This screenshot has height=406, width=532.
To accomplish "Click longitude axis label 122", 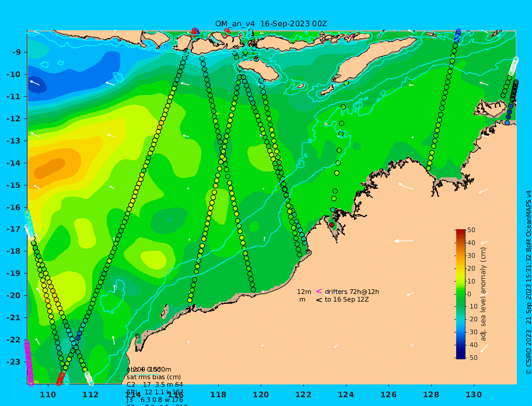I will [303, 395].
